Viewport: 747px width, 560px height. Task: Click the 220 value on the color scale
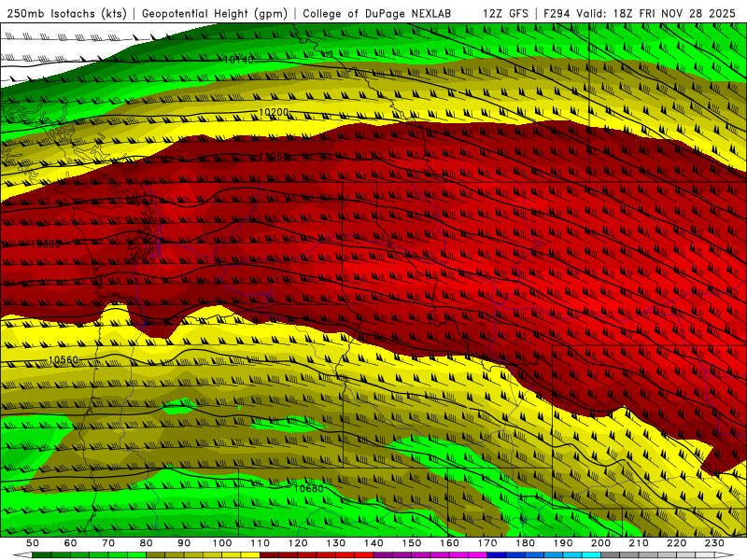coord(676,543)
